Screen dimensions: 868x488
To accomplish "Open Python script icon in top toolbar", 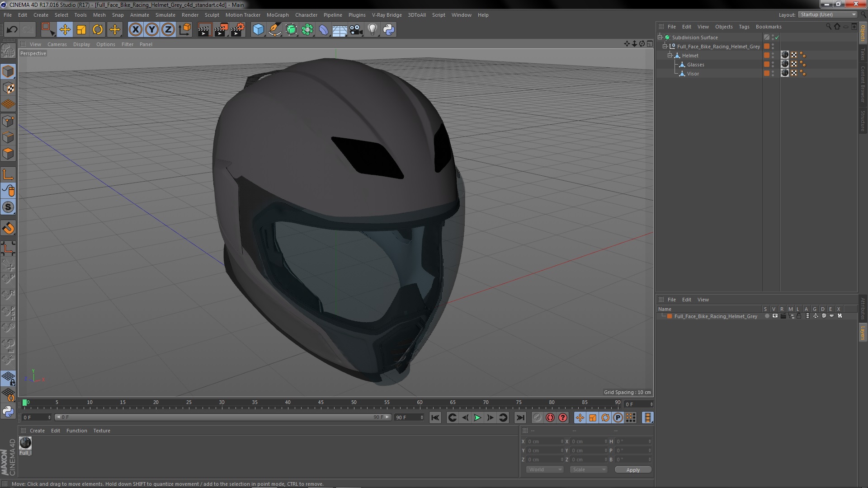I will click(389, 30).
